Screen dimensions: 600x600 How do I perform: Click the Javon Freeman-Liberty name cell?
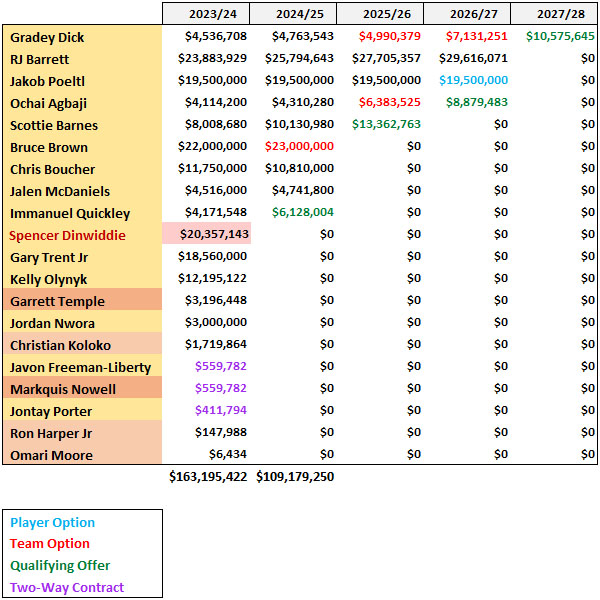coord(82,367)
